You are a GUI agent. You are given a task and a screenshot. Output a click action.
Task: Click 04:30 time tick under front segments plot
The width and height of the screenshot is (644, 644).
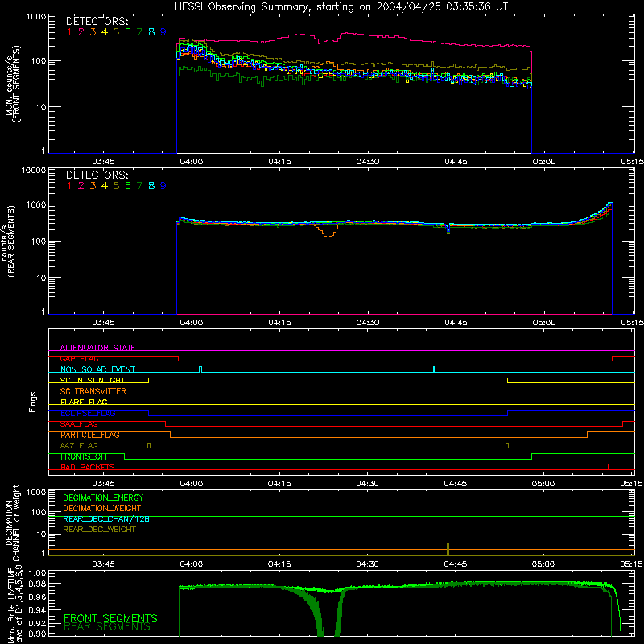click(368, 162)
